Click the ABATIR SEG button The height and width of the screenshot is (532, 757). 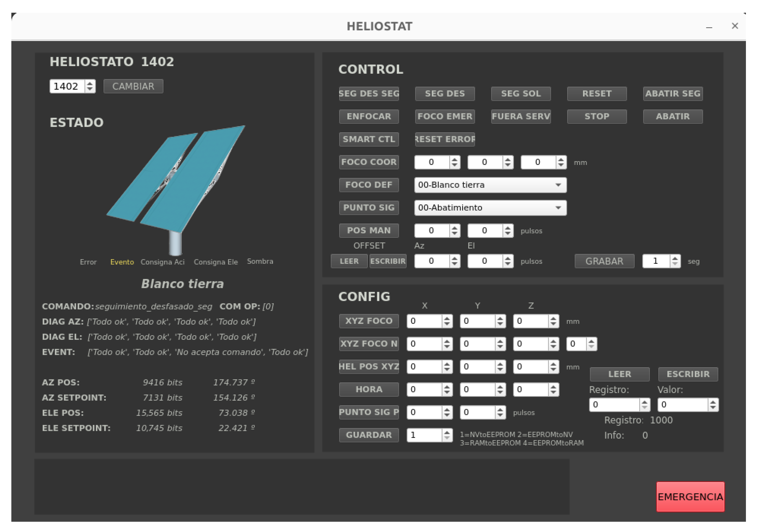[x=673, y=94]
